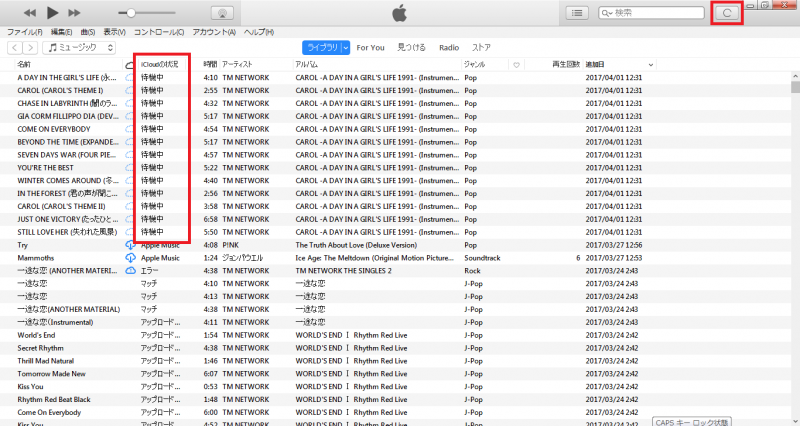Switch to the 見つける tab
This screenshot has height=426, width=800.
pos(411,47)
